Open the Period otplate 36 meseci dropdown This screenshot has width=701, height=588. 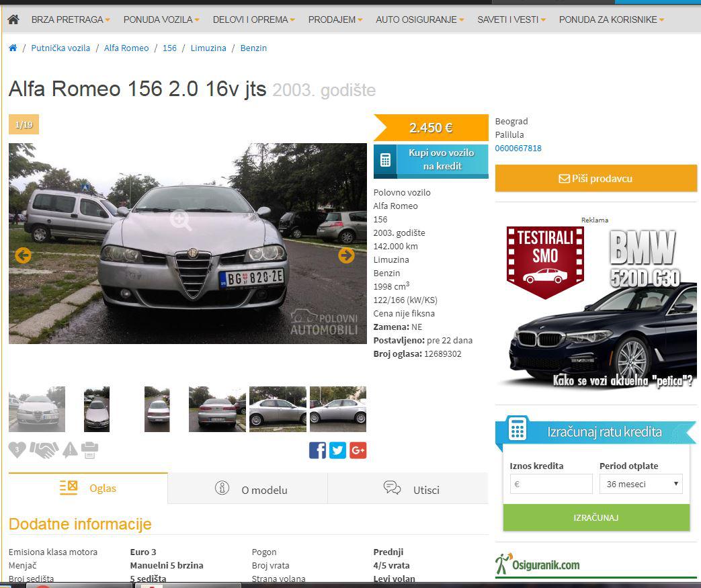pos(641,484)
